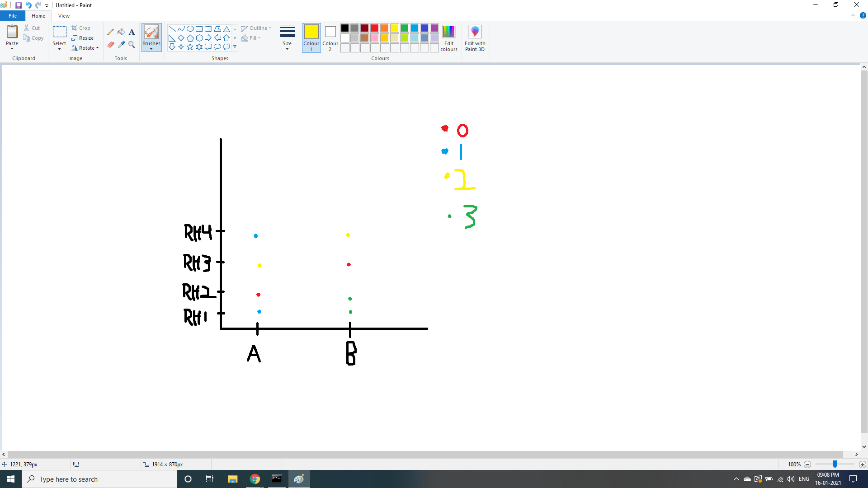Open the File menu

13,16
